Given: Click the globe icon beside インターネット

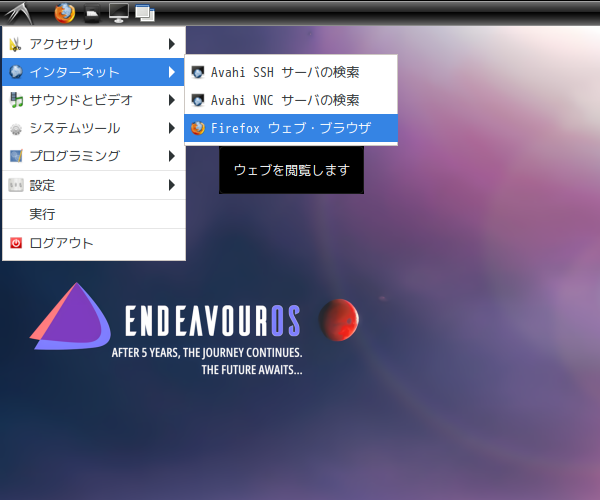Looking at the screenshot, I should pyautogui.click(x=16, y=72).
